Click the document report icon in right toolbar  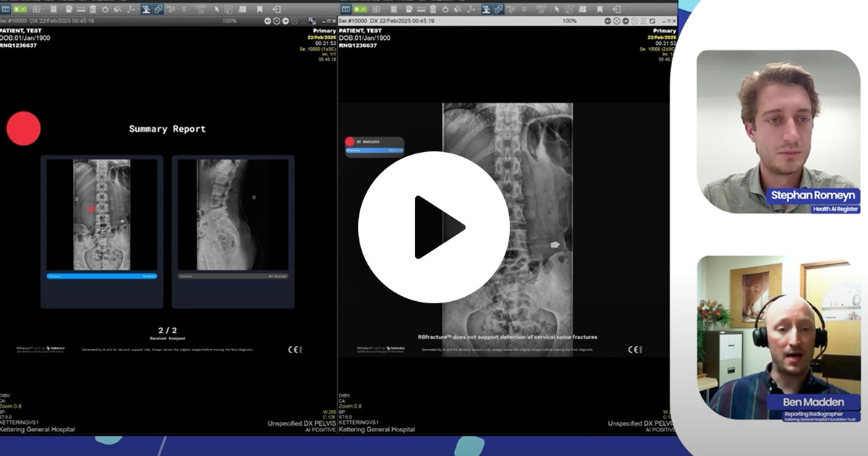click(x=409, y=9)
